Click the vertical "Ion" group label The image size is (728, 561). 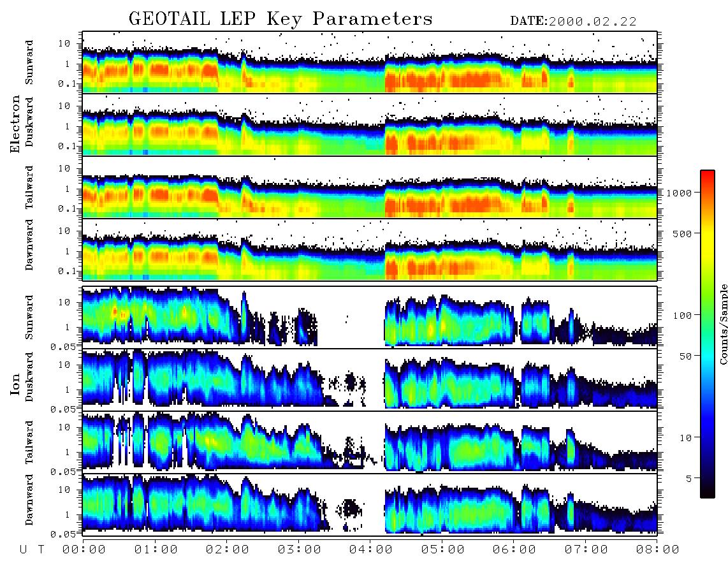coord(15,384)
